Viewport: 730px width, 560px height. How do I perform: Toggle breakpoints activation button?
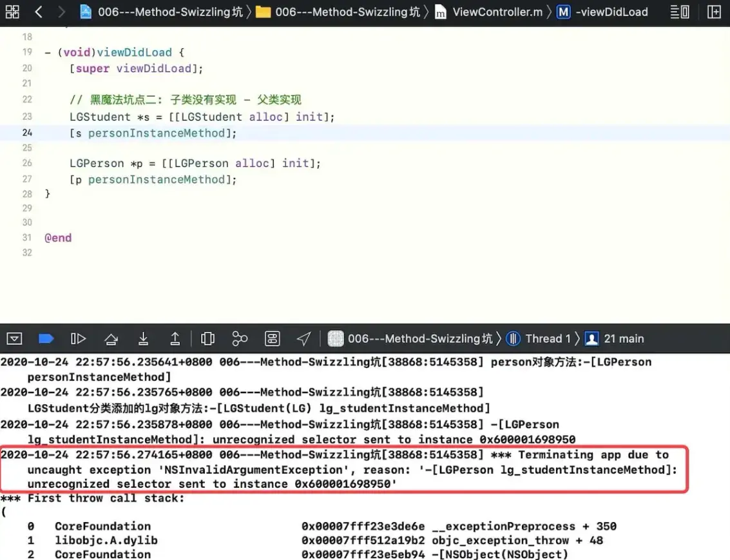[x=46, y=338]
